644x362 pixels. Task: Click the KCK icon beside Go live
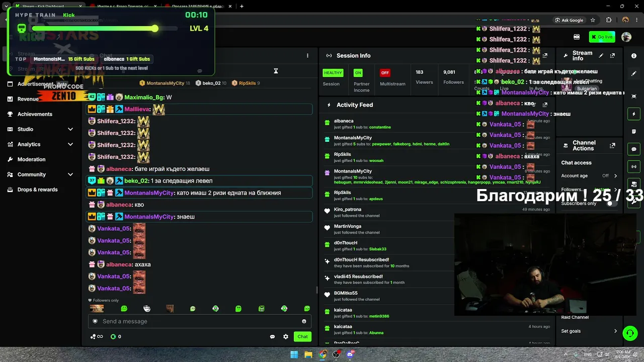click(x=577, y=37)
